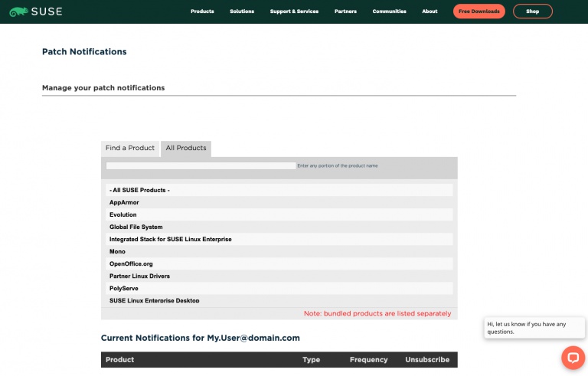Choose Evolution in the product list
This screenshot has height=376, width=588.
point(122,214)
